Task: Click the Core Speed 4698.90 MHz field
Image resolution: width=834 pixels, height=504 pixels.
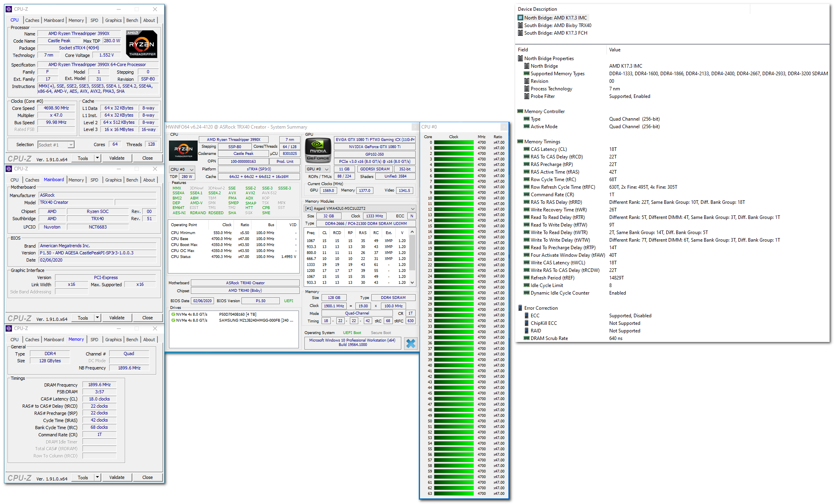Action: 56,108
